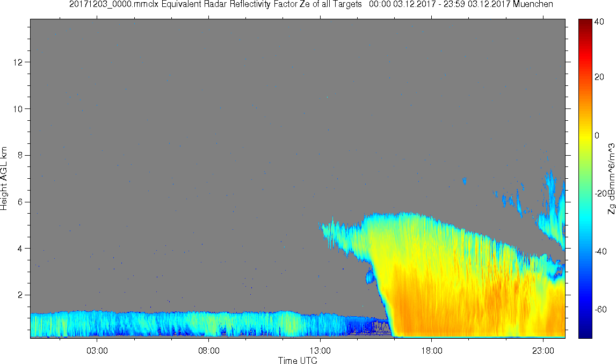Viewport: 616px width, 364px height.
Task: Click the dark blue bottom of the colorbar
Action: tap(585, 332)
